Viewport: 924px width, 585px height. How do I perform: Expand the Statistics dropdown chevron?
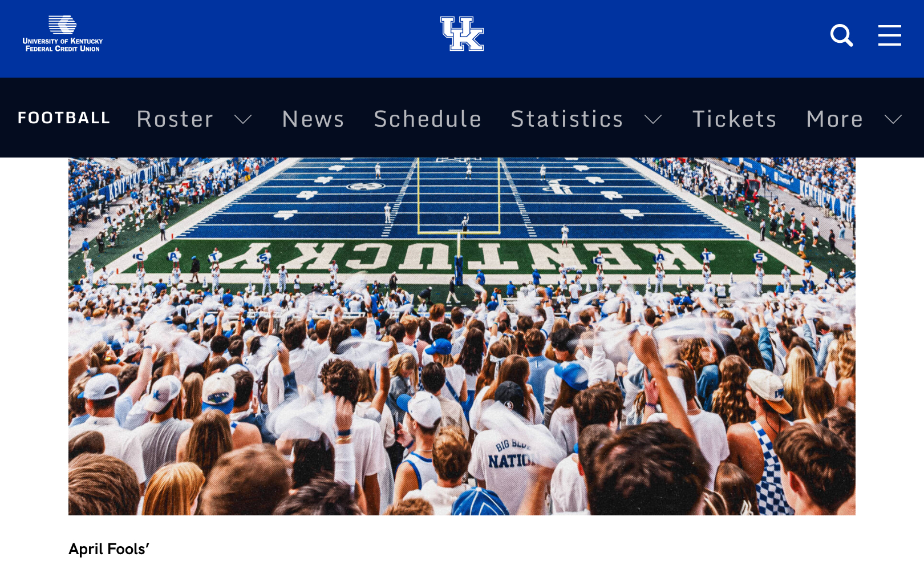pos(653,119)
